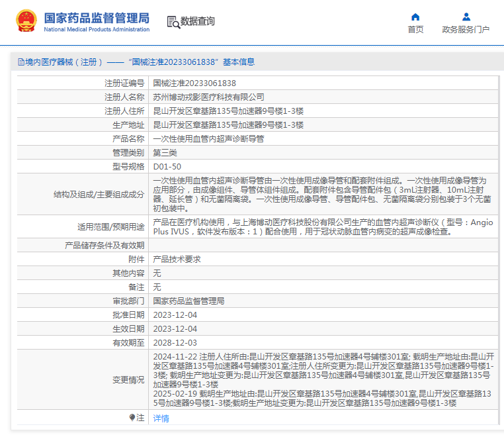Click the 型号规格 label

coord(128,167)
